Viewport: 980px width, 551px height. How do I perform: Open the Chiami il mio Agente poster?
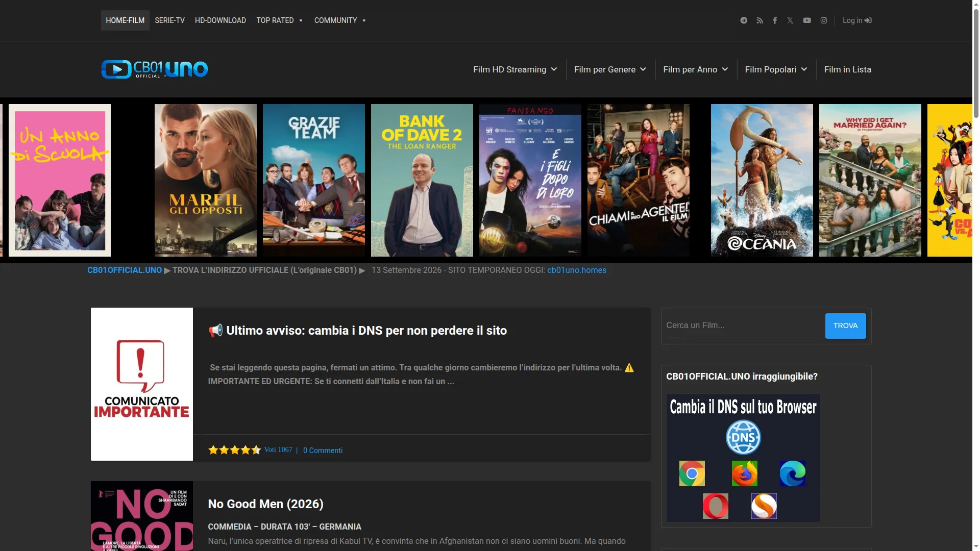[x=639, y=181]
